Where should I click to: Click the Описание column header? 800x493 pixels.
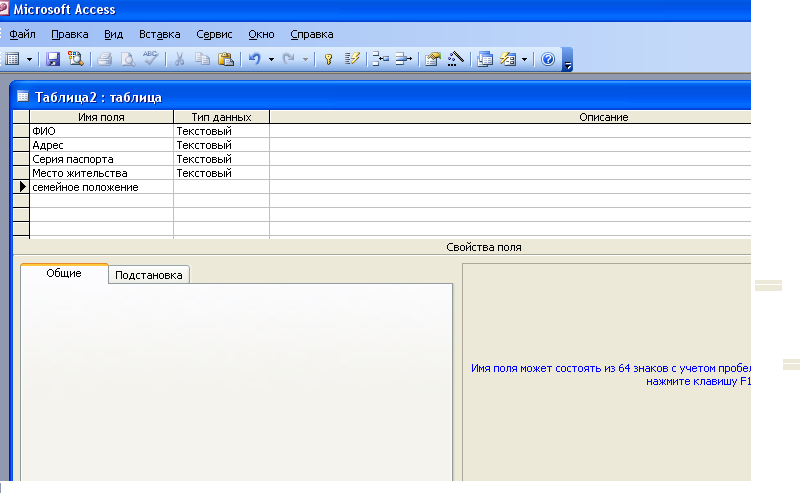tap(510, 117)
